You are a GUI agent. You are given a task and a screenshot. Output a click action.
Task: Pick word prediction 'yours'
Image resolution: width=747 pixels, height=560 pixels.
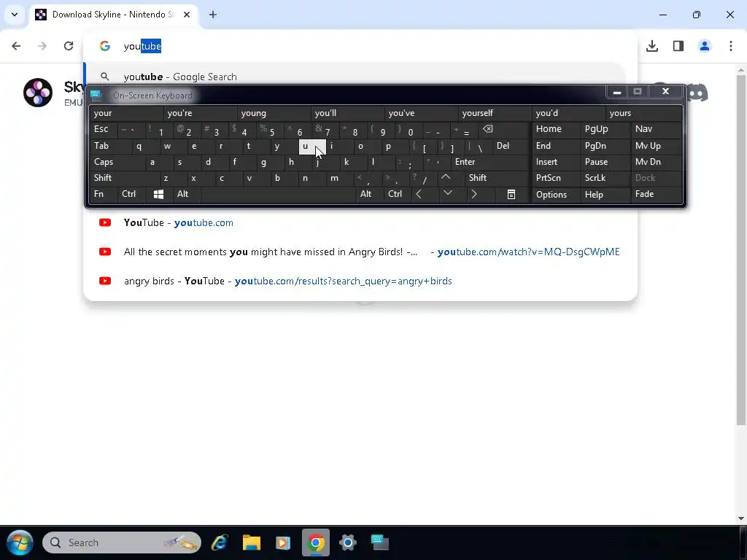(645, 113)
